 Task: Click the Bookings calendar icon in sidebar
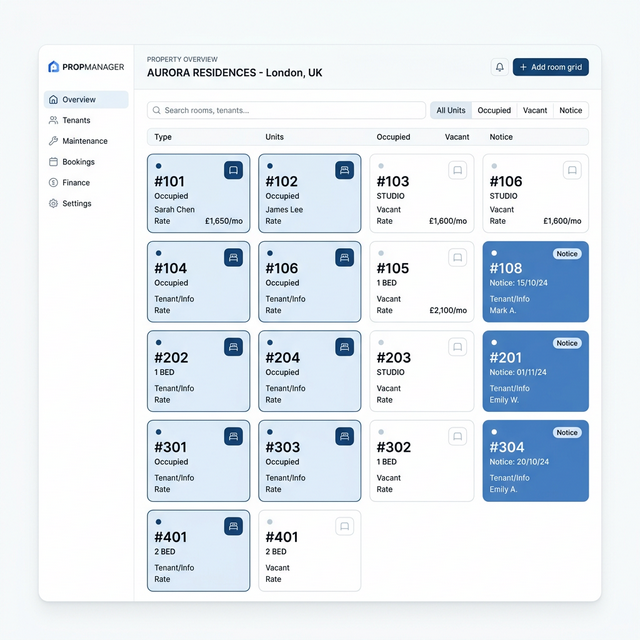(53, 162)
